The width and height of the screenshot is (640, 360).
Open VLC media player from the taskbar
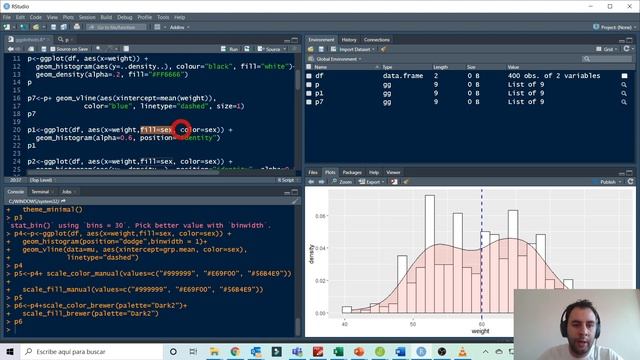click(x=462, y=351)
